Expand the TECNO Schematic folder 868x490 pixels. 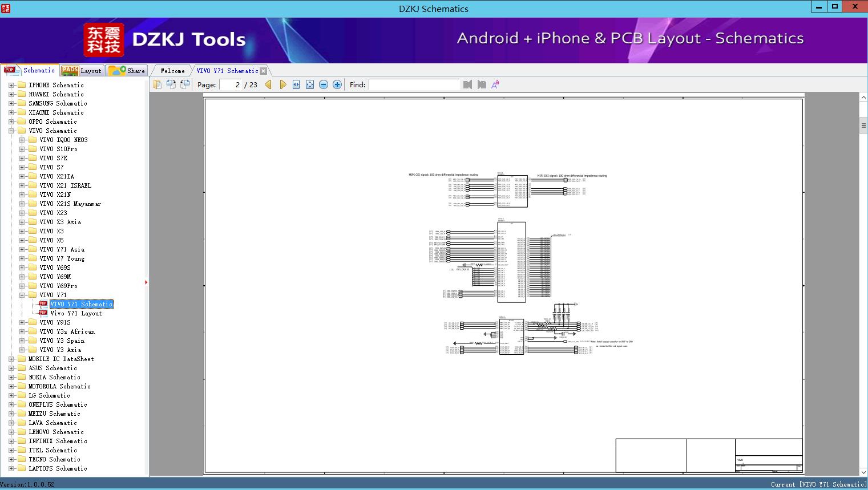click(11, 459)
